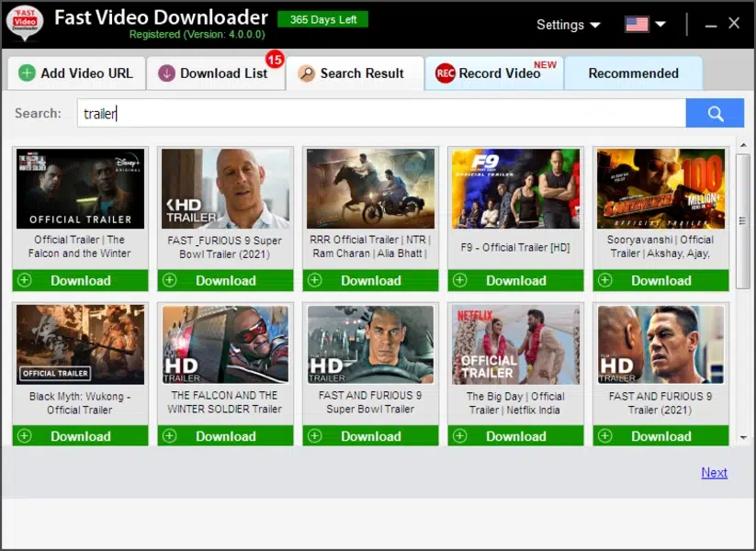This screenshot has width=756, height=551.
Task: Click the red REC icon on Record Video
Action: click(x=446, y=73)
